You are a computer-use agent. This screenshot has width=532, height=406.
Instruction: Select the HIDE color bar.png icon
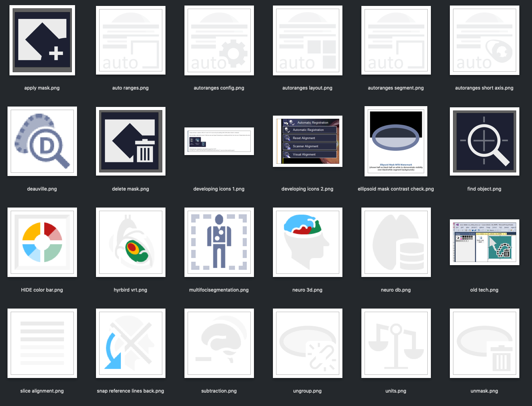click(42, 242)
